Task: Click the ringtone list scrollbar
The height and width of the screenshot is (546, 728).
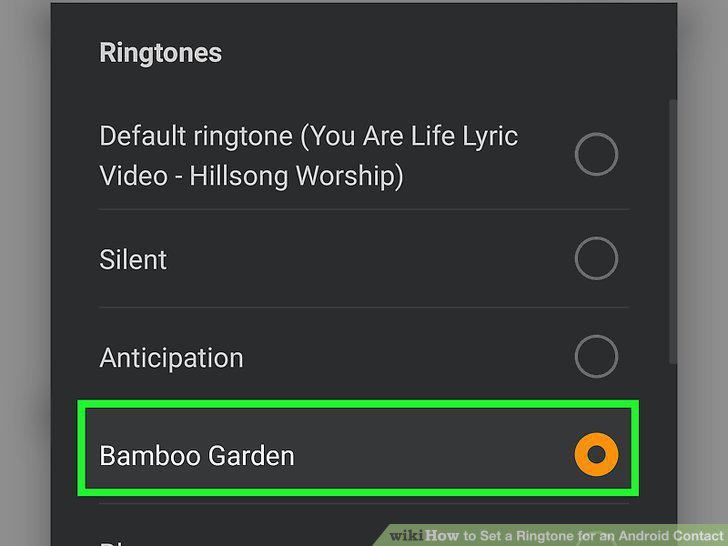Action: pos(672,232)
